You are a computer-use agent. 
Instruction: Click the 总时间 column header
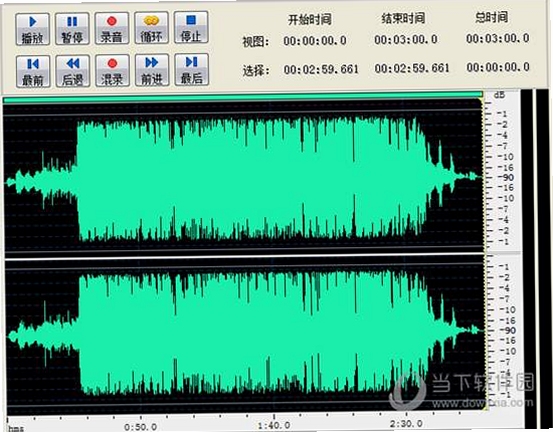(492, 17)
